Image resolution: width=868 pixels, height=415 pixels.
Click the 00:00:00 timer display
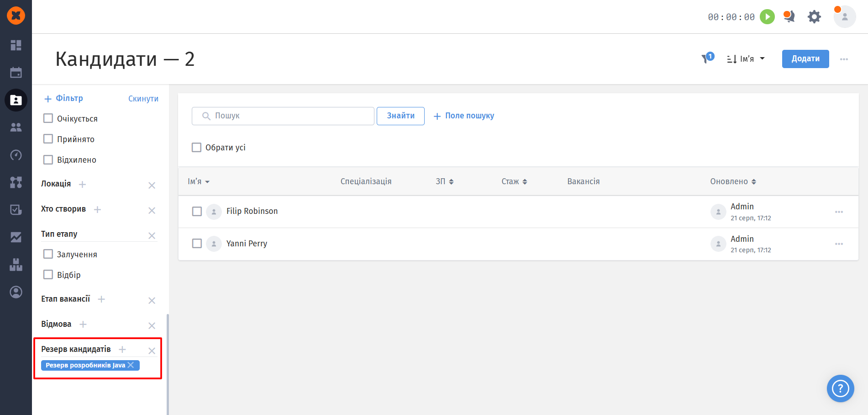pos(731,17)
